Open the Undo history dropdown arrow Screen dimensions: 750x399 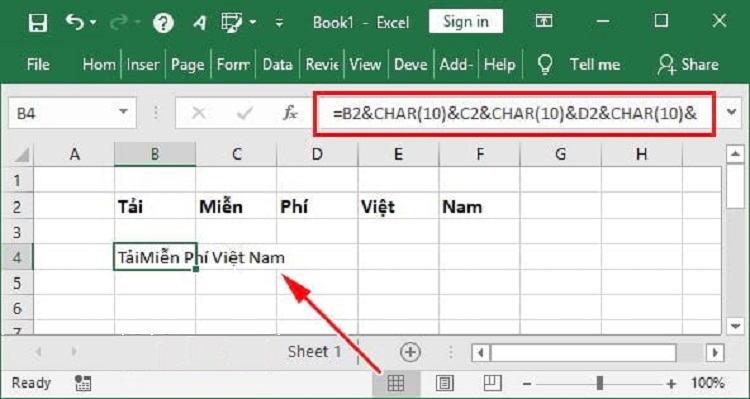(92, 22)
